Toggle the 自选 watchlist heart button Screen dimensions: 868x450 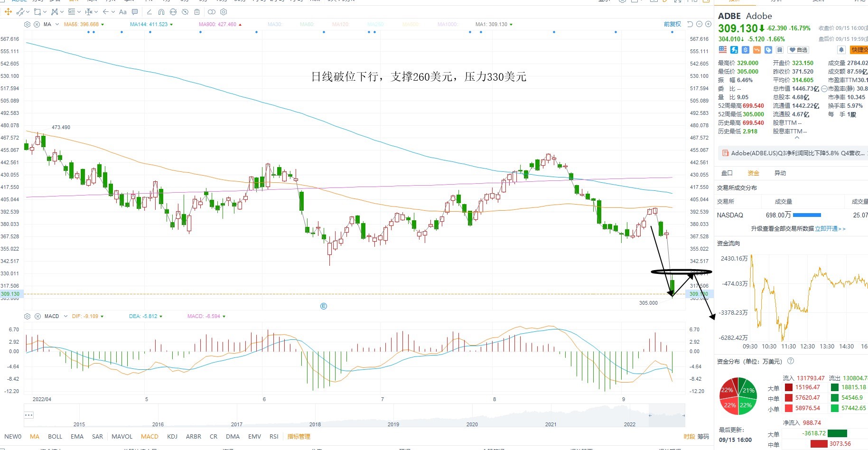point(798,50)
